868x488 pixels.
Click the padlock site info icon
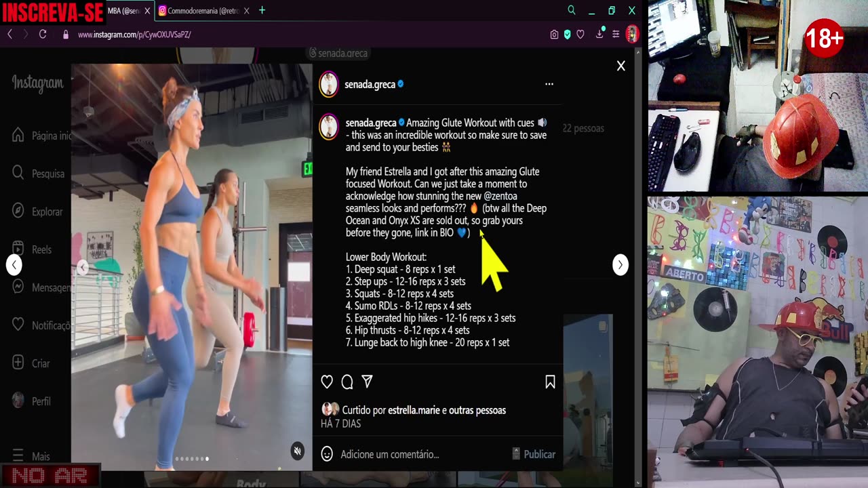pyautogui.click(x=66, y=35)
